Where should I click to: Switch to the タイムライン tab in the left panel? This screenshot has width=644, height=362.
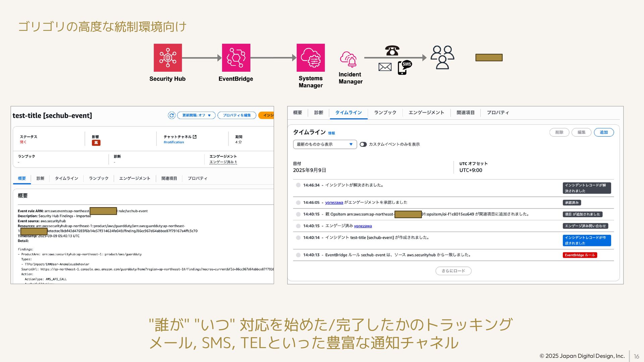(x=66, y=178)
